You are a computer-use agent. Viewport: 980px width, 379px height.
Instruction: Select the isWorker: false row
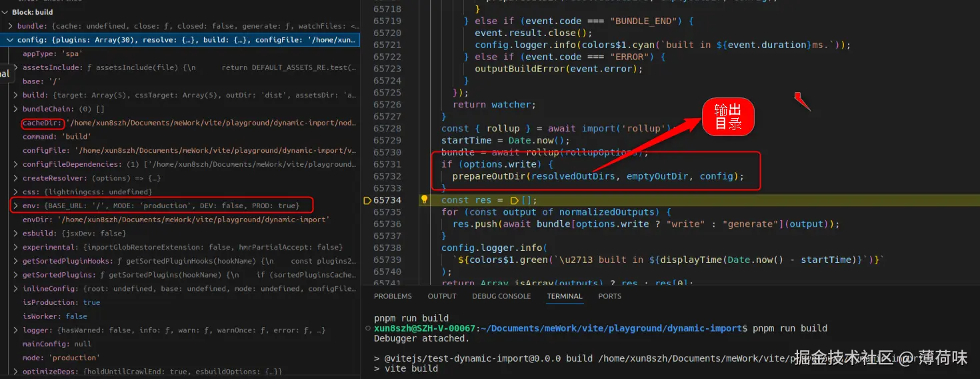pos(180,316)
